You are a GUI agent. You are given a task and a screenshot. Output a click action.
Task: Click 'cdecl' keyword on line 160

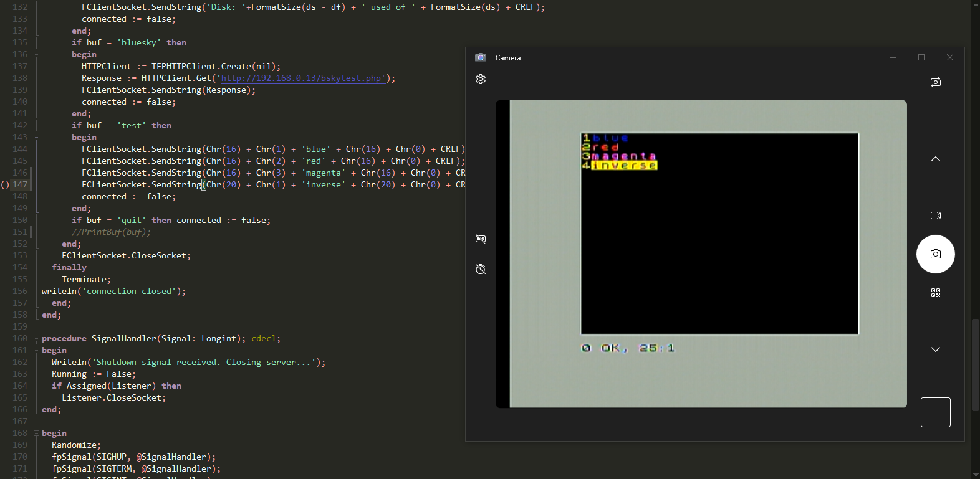coord(264,339)
